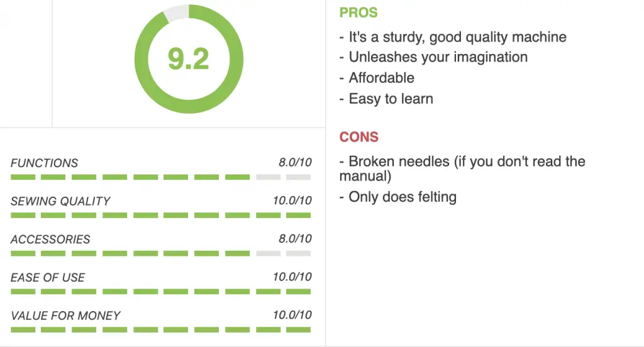Click the FUNCTIONS label
644x347 pixels.
pyautogui.click(x=45, y=163)
